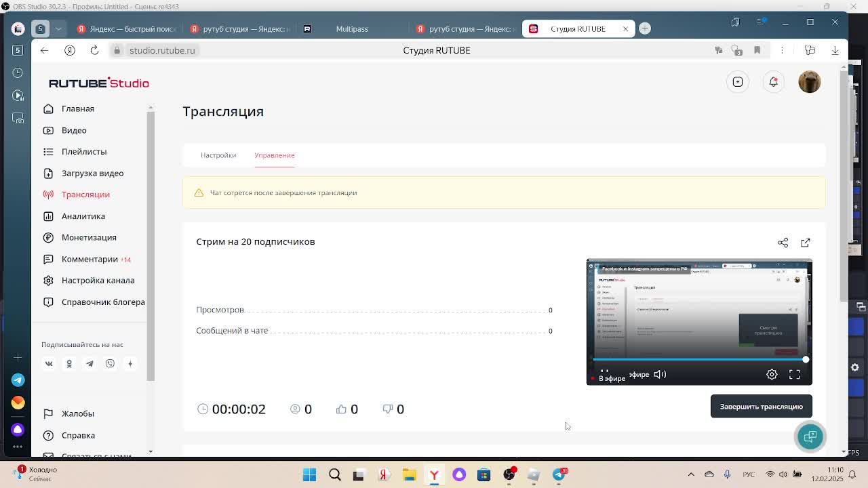Click Завершить трансляцию button

click(761, 407)
